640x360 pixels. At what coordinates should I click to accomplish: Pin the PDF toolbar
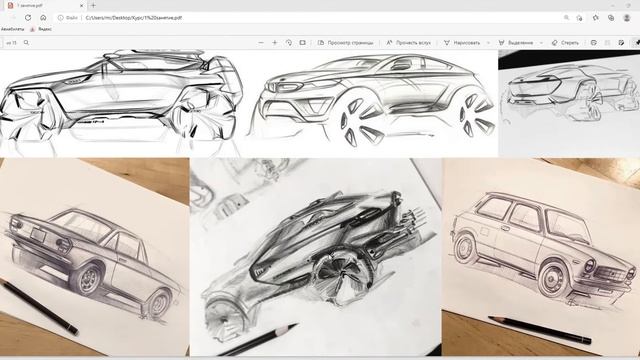coord(636,42)
